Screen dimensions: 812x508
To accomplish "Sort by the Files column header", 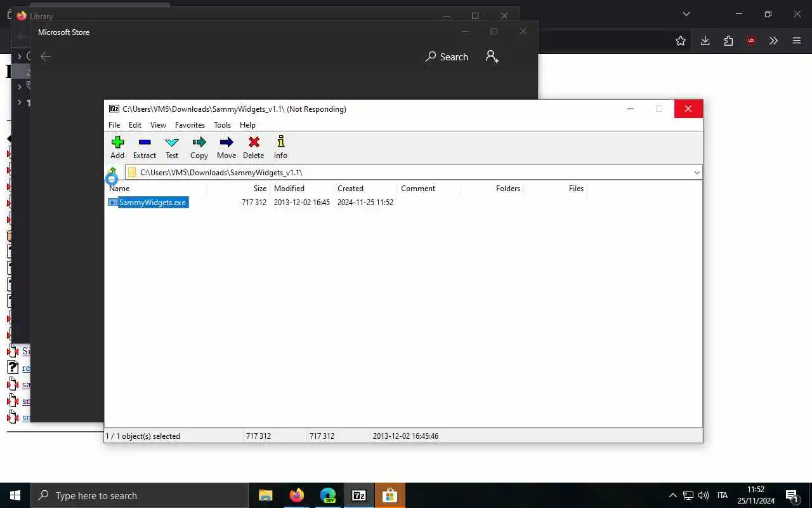I will [556, 189].
